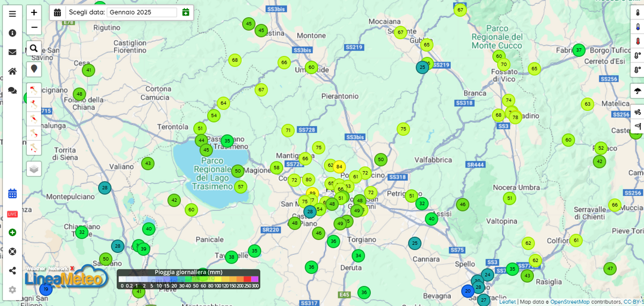This screenshot has width=644, height=306.
Task: Zoom in the map with plus button
Action: pyautogui.click(x=34, y=12)
